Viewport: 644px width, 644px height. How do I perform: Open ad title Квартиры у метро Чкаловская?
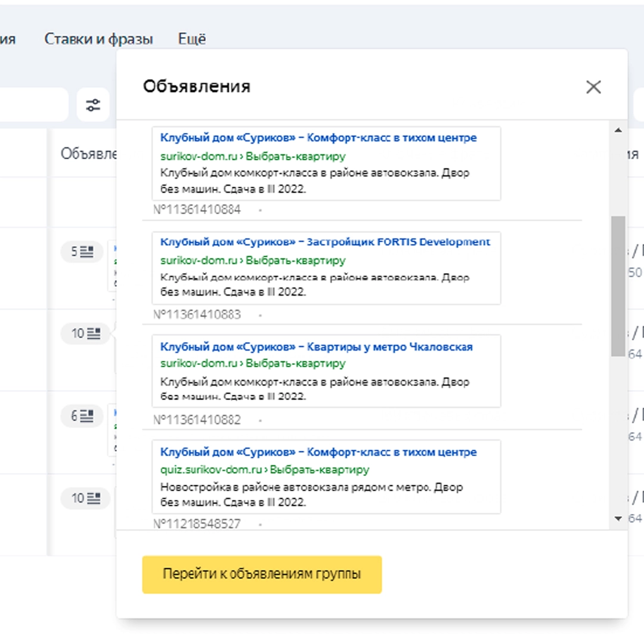point(316,346)
